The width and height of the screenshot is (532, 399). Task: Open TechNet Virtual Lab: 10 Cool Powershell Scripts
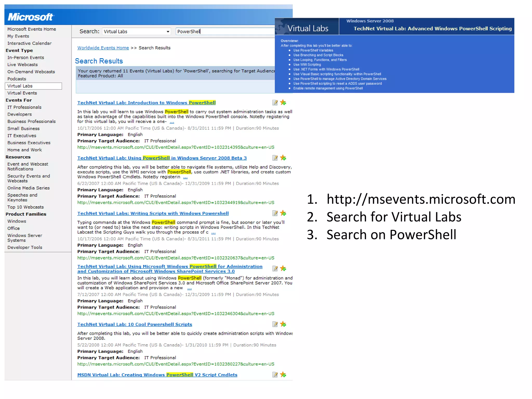click(x=135, y=324)
